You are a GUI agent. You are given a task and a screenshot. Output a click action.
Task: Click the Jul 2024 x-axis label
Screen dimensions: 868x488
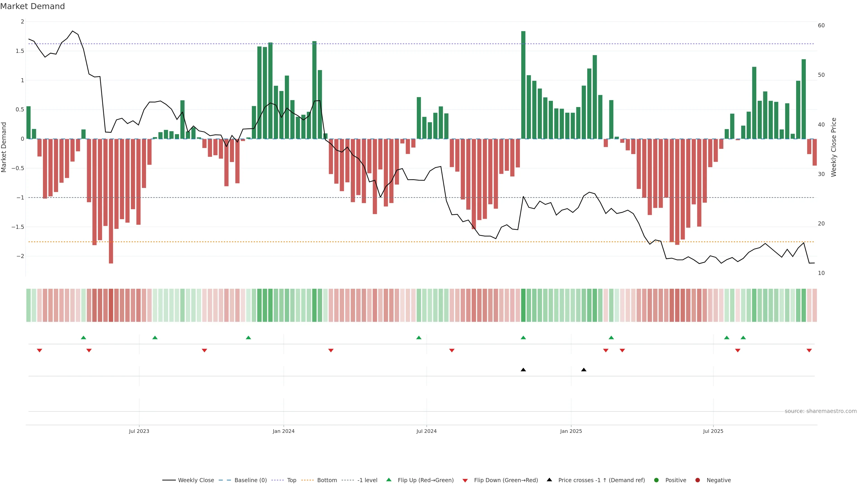pos(426,431)
